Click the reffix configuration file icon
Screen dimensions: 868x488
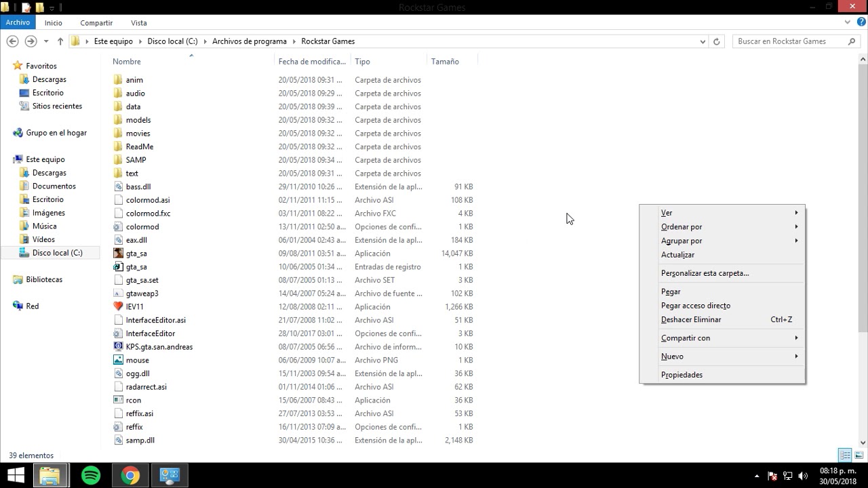click(118, 427)
